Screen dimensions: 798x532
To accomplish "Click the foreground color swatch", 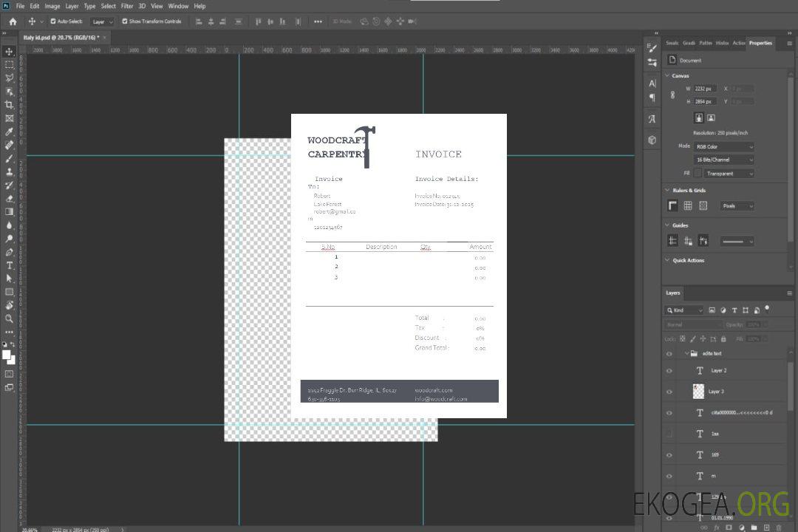I will point(6,355).
